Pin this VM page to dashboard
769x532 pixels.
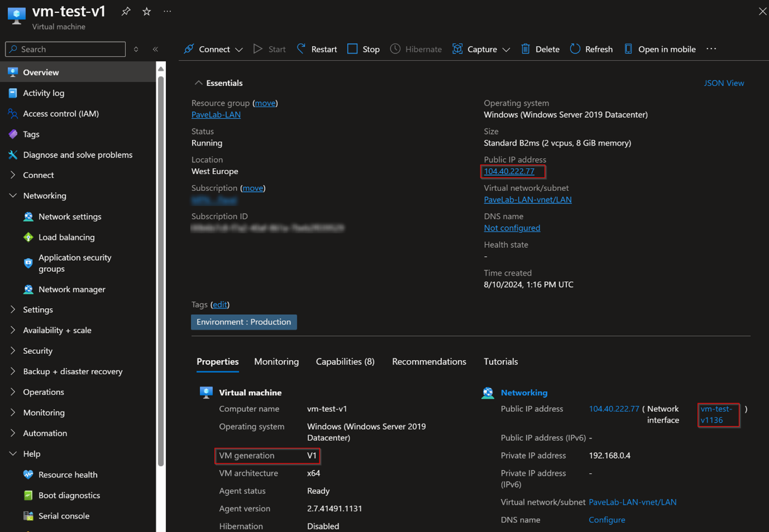tap(125, 11)
